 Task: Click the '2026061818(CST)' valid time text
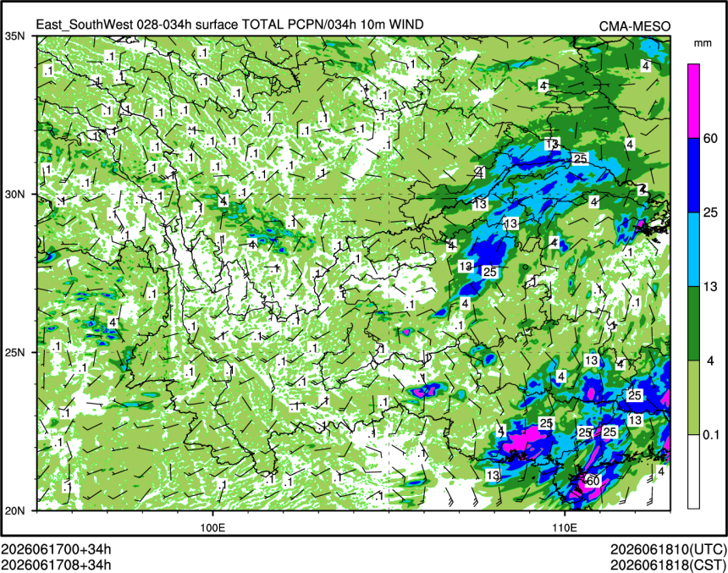669,565
